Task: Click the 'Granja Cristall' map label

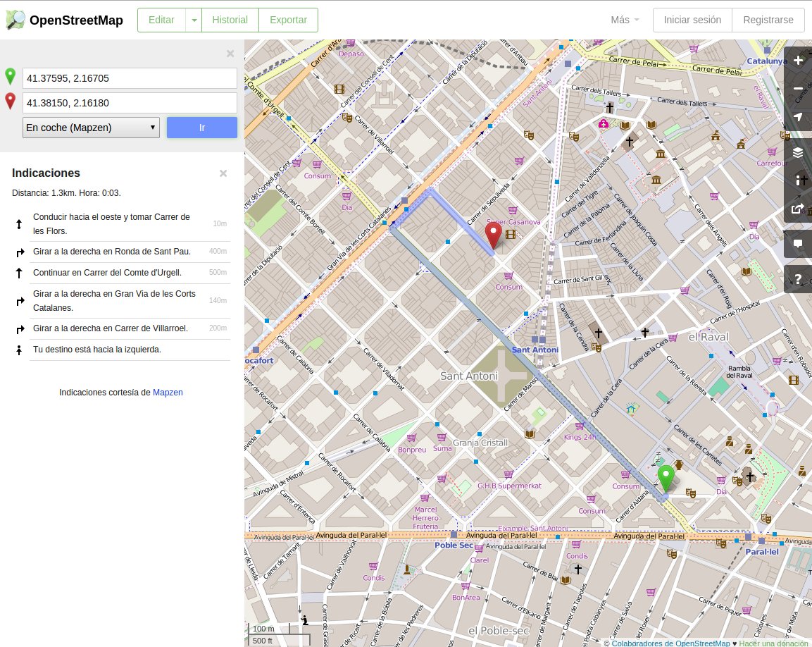Action: (480, 443)
